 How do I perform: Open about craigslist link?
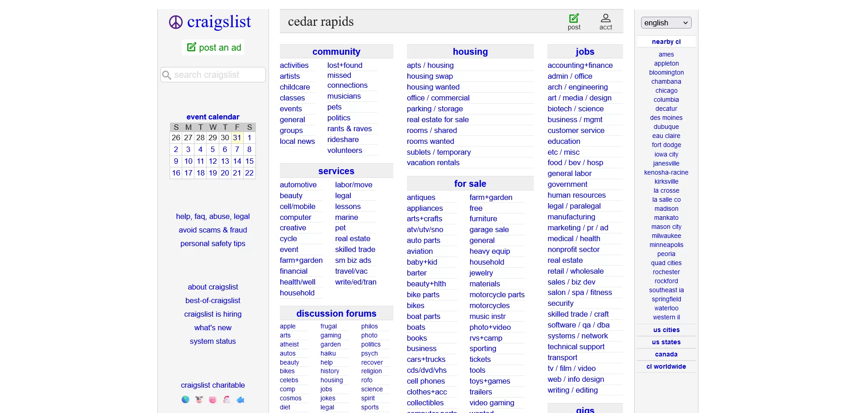[x=213, y=287]
